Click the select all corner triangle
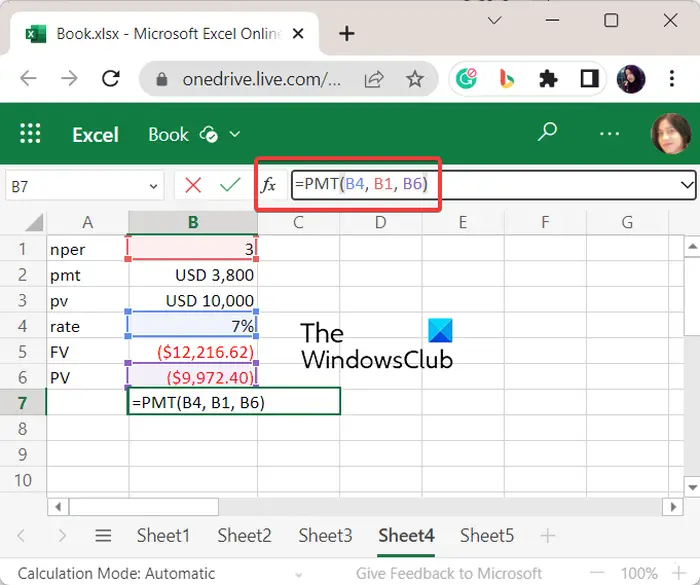This screenshot has width=700, height=585. (34, 222)
